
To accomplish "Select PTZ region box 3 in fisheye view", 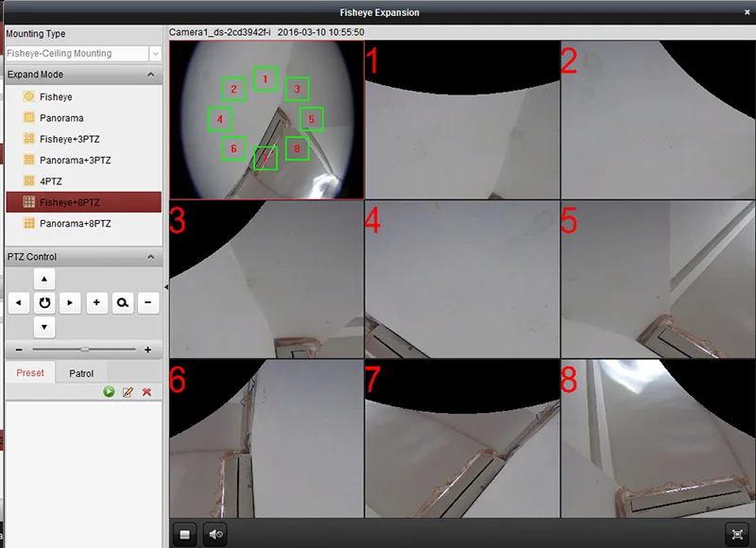I will pyautogui.click(x=297, y=89).
